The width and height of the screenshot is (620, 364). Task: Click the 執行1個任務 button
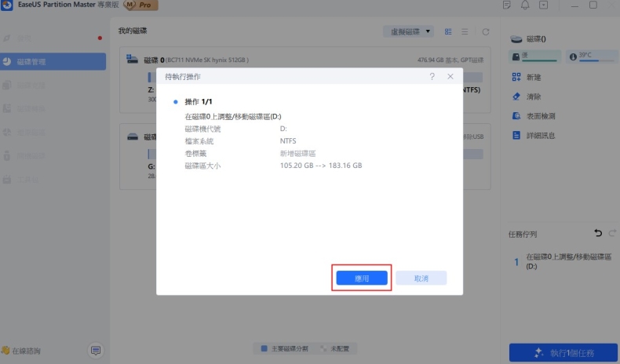click(x=563, y=352)
